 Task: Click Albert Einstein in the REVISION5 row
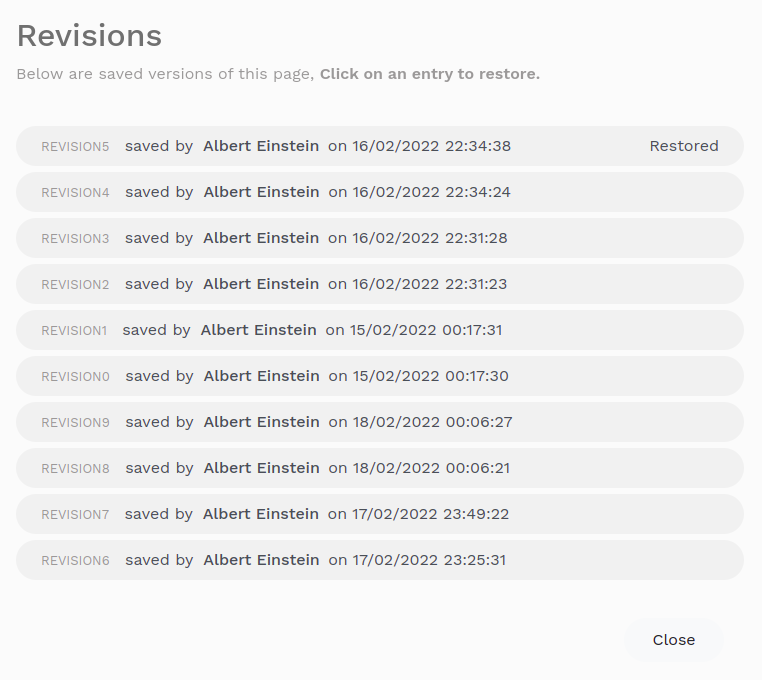pyautogui.click(x=261, y=146)
